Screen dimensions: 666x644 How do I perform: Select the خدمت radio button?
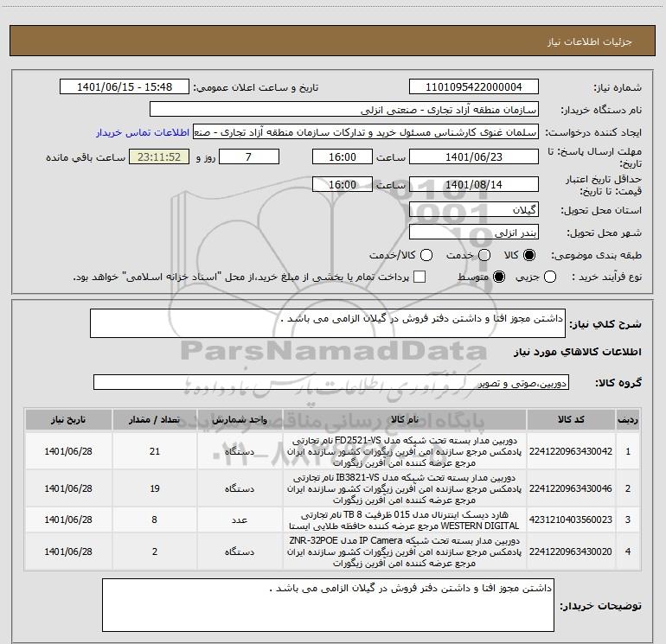click(484, 255)
